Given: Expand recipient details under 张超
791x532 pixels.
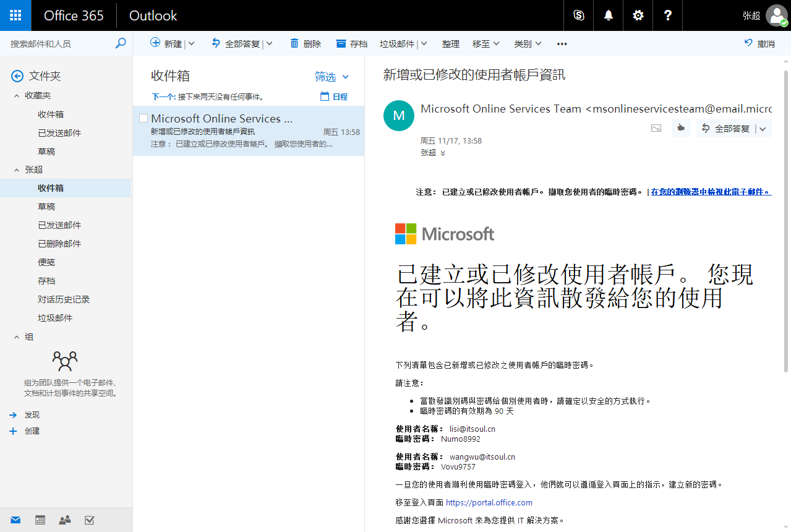Looking at the screenshot, I should pos(443,153).
